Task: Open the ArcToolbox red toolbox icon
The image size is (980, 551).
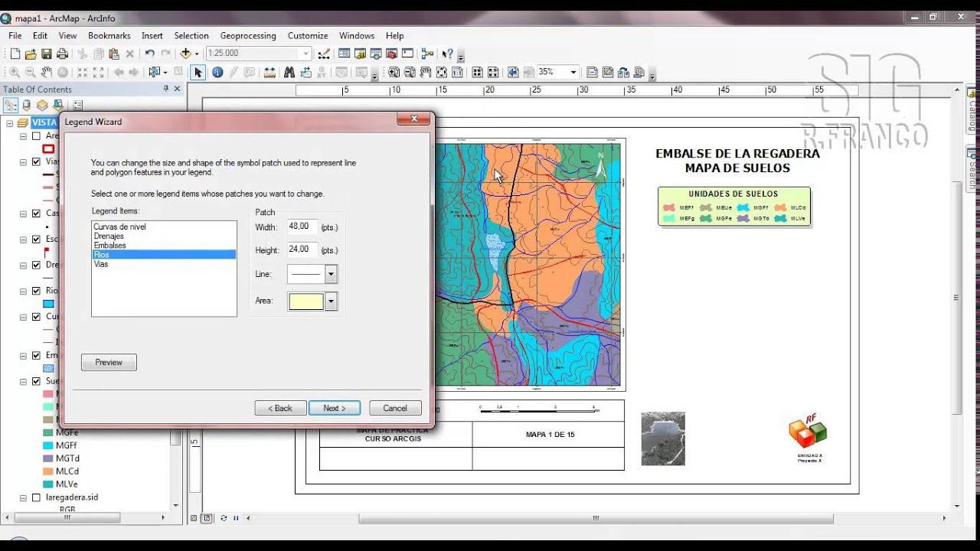Action: [391, 54]
